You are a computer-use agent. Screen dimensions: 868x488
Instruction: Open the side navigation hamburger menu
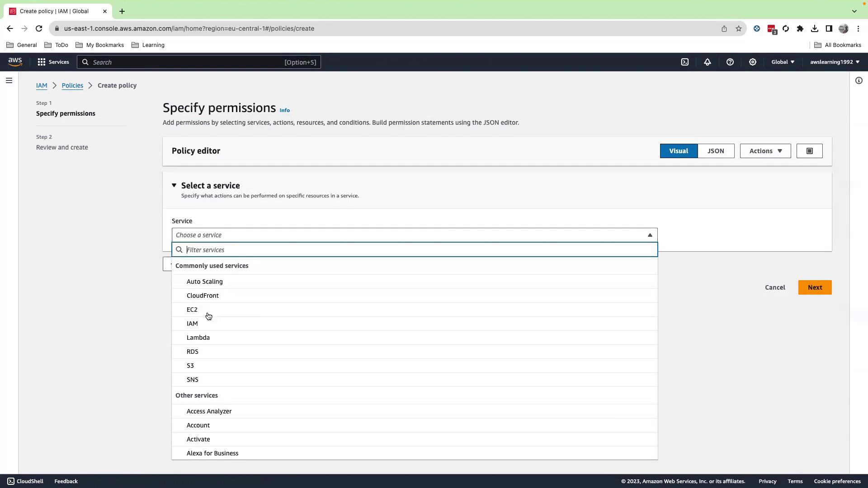(x=9, y=81)
